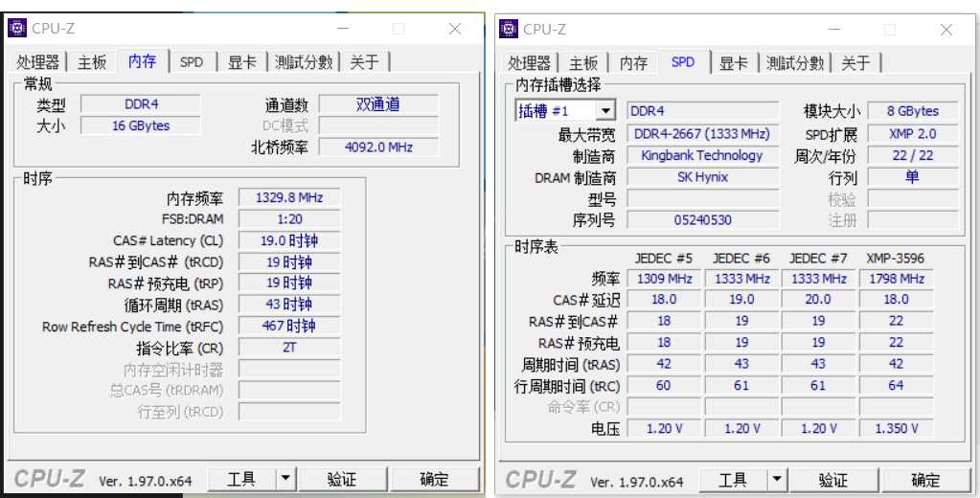
Task: Open 測試分數 tab in right window
Action: coord(795,62)
